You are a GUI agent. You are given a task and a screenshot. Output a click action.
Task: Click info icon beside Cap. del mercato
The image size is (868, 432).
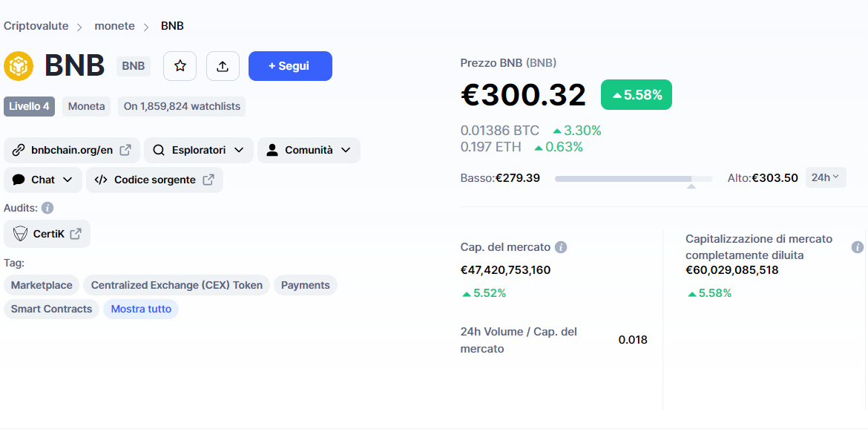pyautogui.click(x=561, y=247)
